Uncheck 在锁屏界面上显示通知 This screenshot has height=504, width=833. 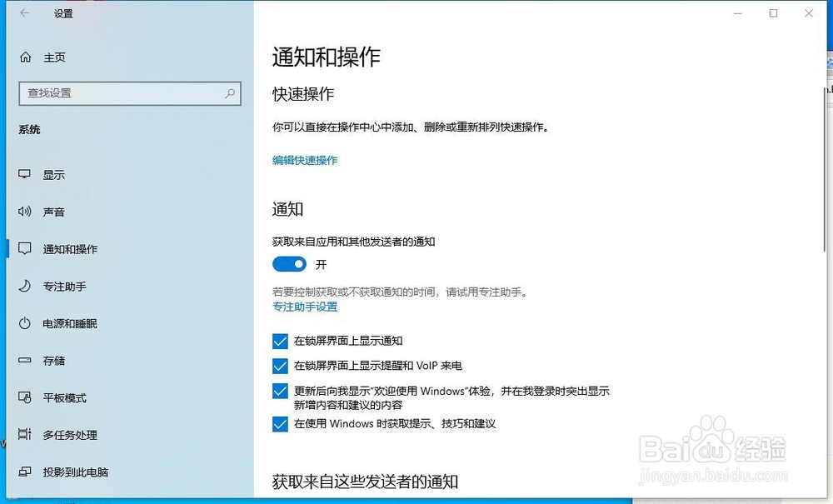pyautogui.click(x=280, y=341)
